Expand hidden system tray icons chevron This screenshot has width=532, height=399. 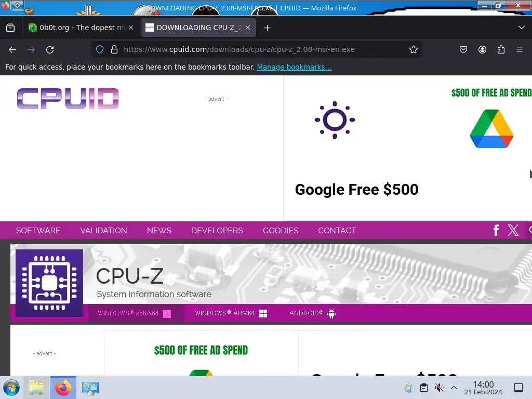coord(454,388)
